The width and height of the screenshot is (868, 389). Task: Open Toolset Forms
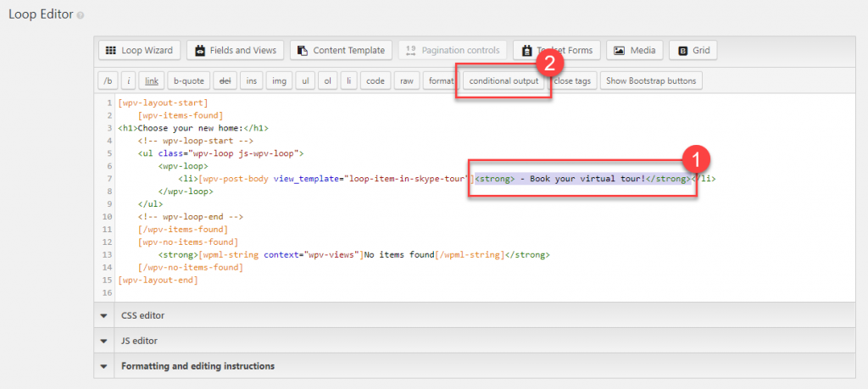pyautogui.click(x=556, y=50)
